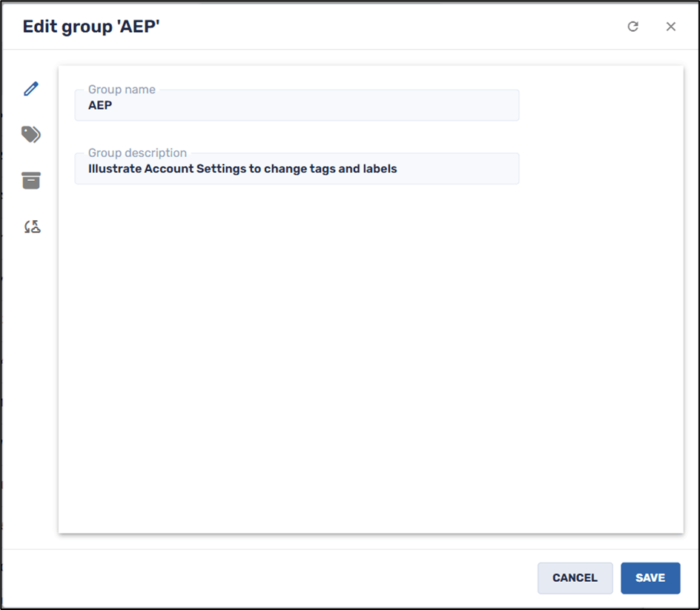Viewport: 700px width, 610px height.
Task: Click the word 'labels' in the description
Action: [x=380, y=169]
